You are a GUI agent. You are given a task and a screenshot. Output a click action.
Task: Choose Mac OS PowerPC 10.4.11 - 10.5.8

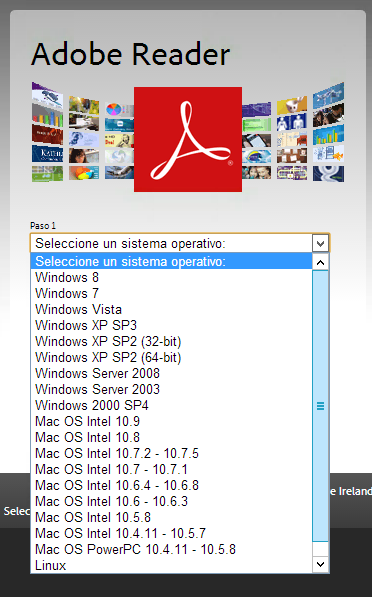click(x=171, y=549)
